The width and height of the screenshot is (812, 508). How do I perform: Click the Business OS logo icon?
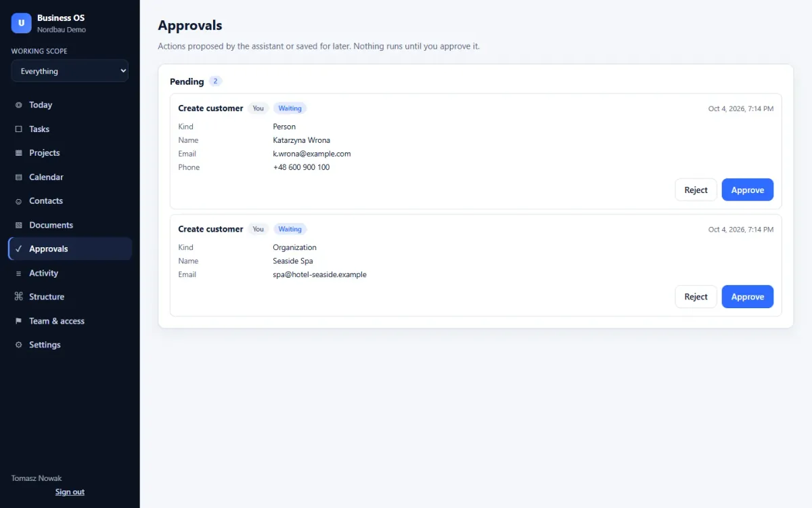click(21, 23)
